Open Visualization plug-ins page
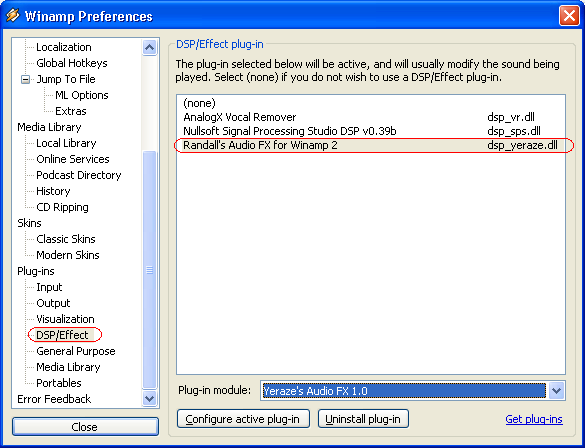Image resolution: width=585 pixels, height=448 pixels. pyautogui.click(x=65, y=319)
